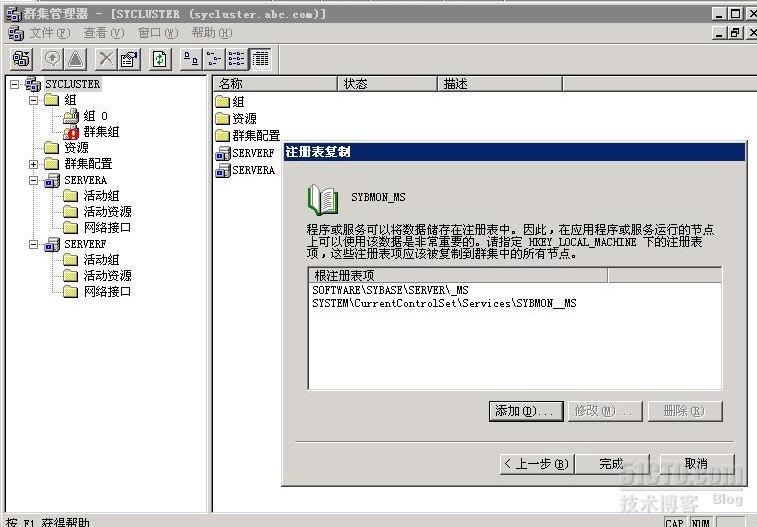Click the document icon in menu bar
The width and height of the screenshot is (757, 527).
(16, 33)
